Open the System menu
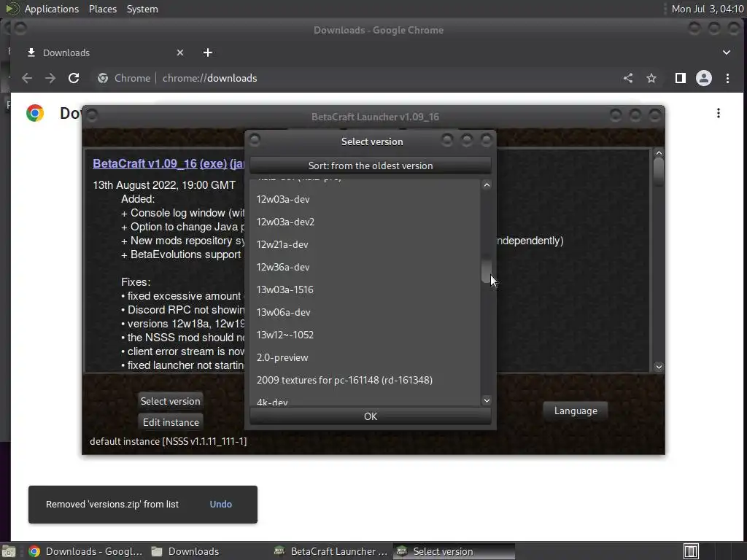This screenshot has width=747, height=560. click(142, 9)
